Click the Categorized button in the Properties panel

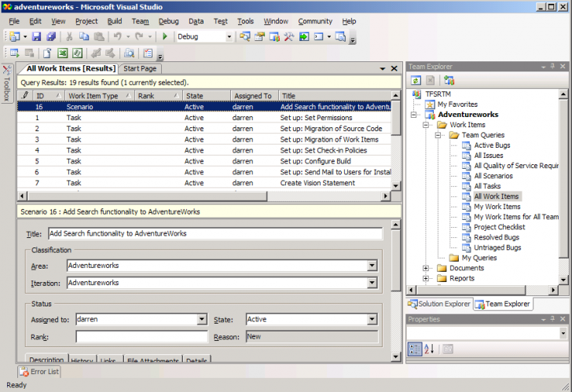[414, 349]
